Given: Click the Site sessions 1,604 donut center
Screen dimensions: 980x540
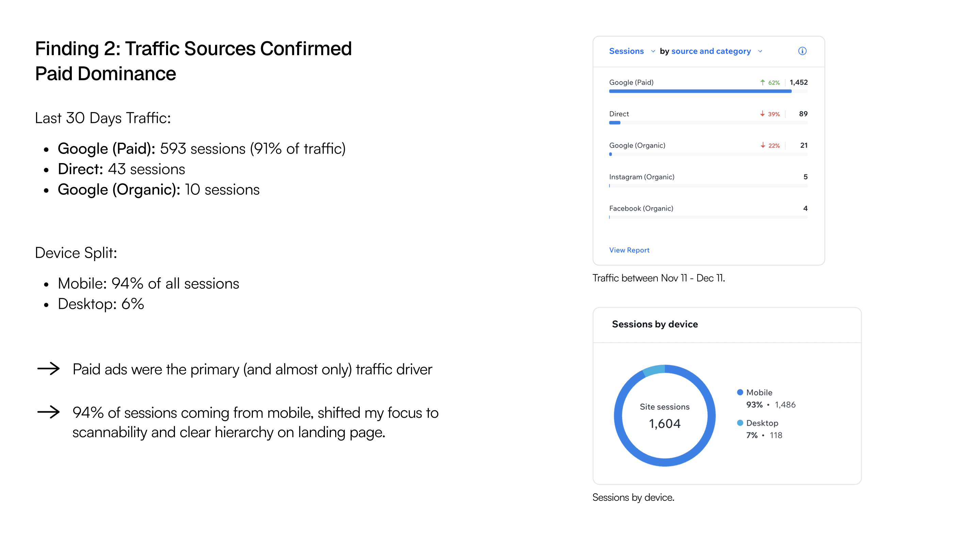Looking at the screenshot, I should pos(665,416).
